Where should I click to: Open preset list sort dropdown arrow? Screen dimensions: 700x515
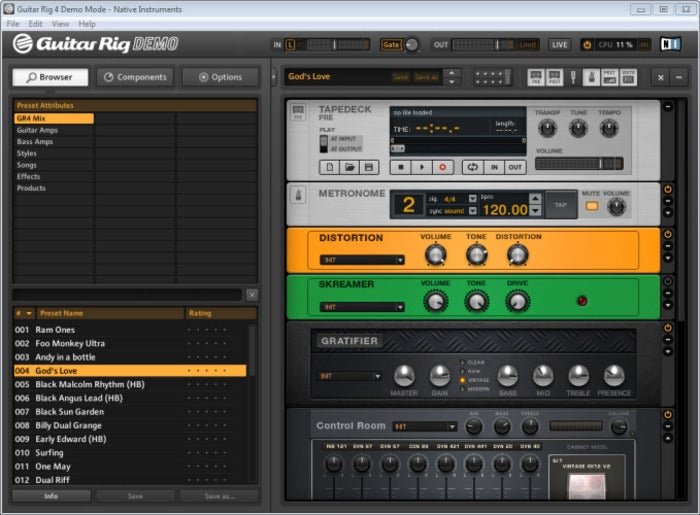(x=29, y=313)
